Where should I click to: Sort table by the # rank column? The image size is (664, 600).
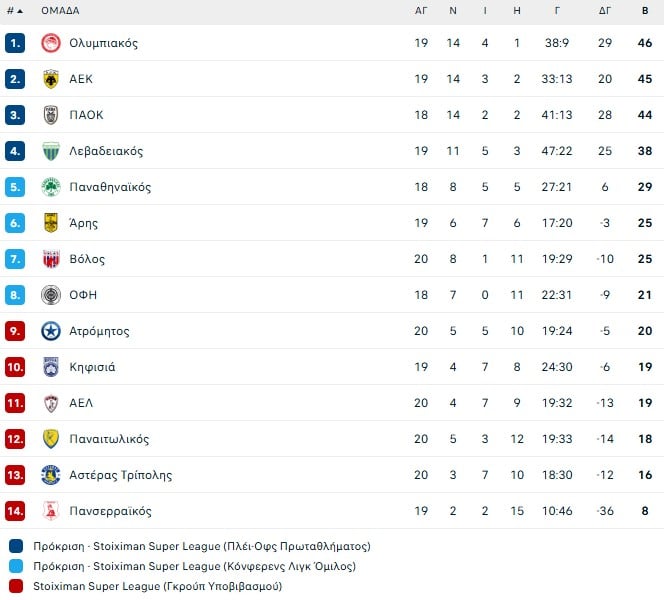click(14, 11)
